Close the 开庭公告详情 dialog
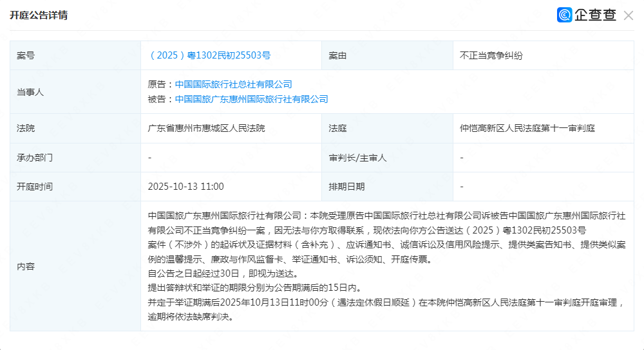The image size is (644, 350). (x=629, y=15)
